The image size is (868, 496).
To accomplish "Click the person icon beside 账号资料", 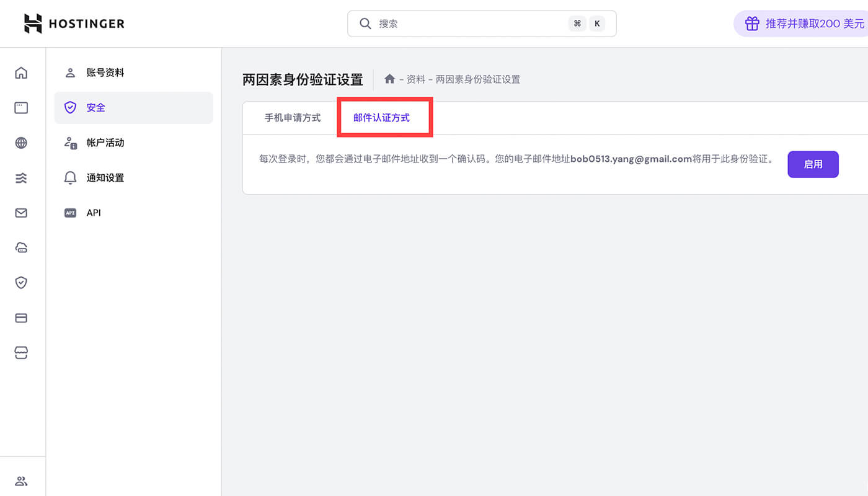I will [70, 73].
